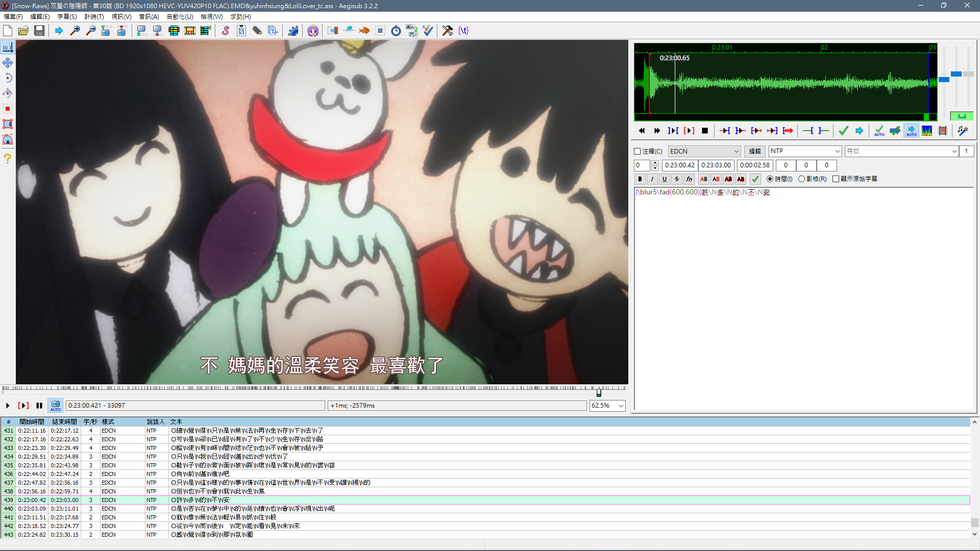Toggle link between zoom and volume sliders
Viewport: 980px width, 551px height.
coord(962,116)
